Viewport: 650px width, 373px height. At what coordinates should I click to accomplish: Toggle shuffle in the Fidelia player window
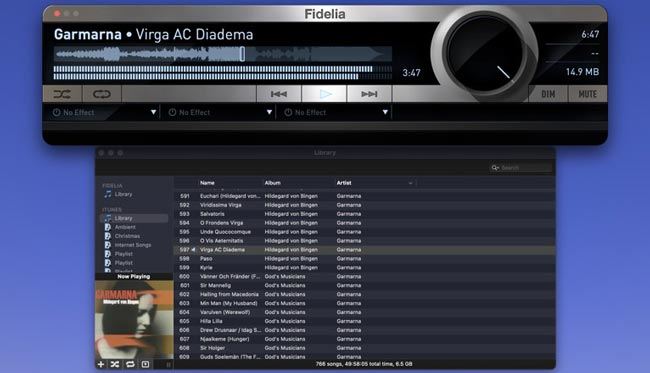click(62, 94)
